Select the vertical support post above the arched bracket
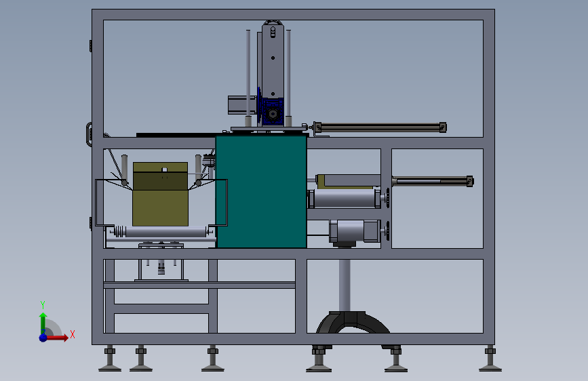The height and width of the screenshot is (381, 588). point(345,285)
